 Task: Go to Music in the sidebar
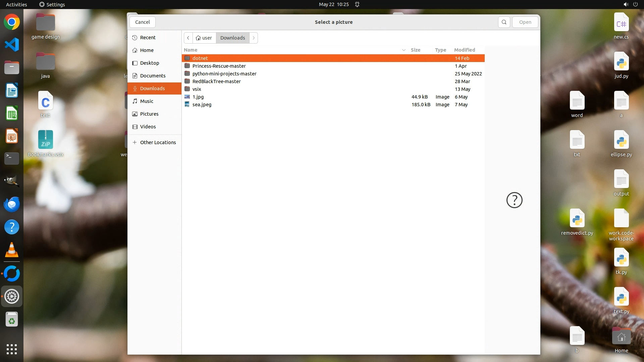click(147, 101)
